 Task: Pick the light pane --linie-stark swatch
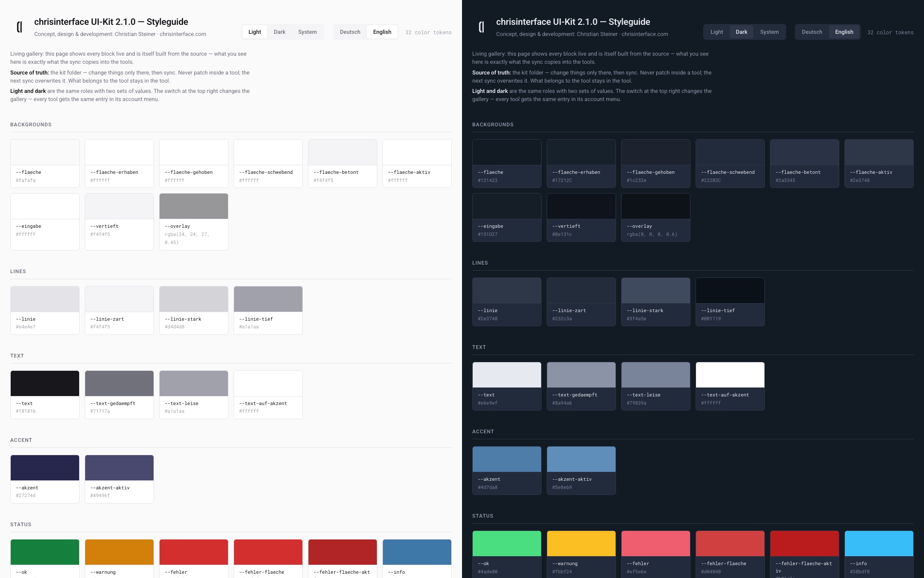pyautogui.click(x=194, y=299)
